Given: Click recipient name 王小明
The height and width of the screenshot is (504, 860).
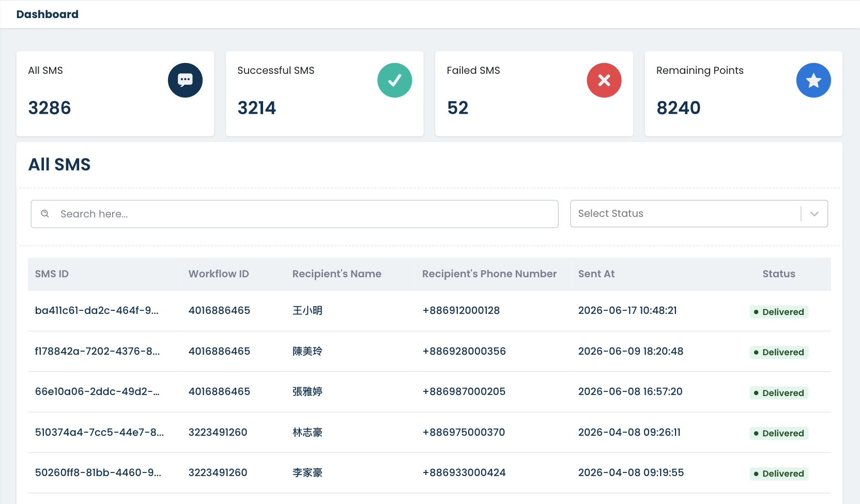Looking at the screenshot, I should 308,311.
